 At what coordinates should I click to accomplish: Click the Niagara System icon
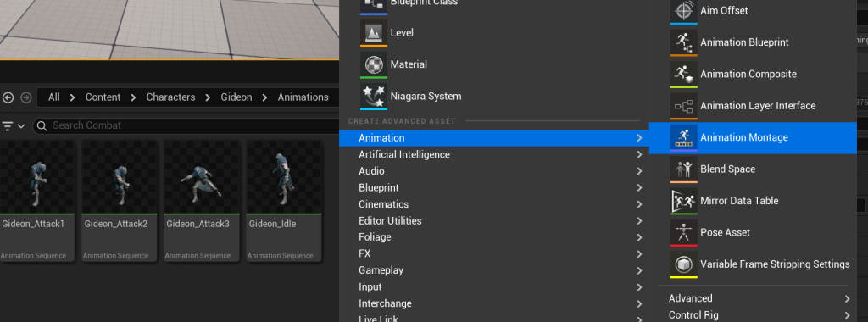(x=374, y=97)
